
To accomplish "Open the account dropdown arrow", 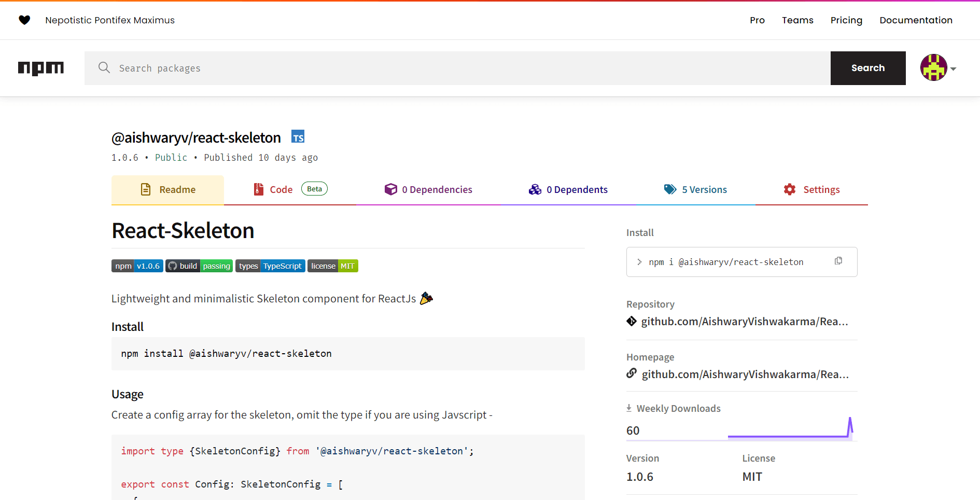I will pyautogui.click(x=953, y=69).
